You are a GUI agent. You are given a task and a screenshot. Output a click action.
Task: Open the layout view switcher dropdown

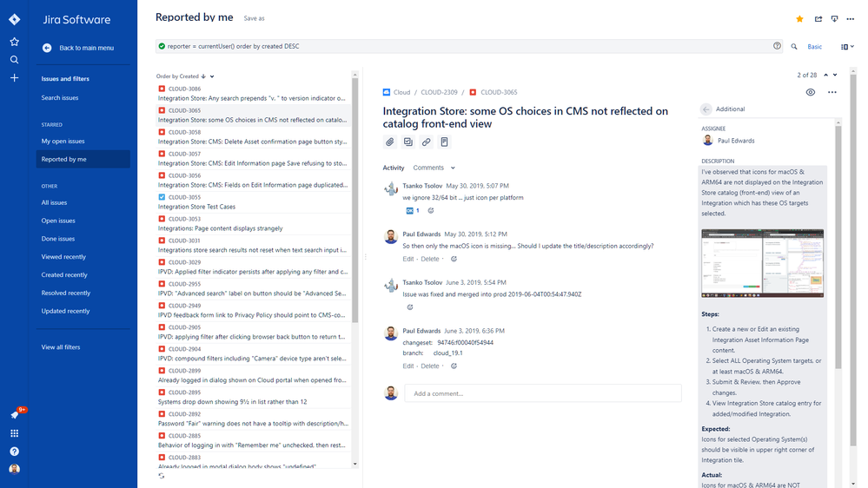click(847, 47)
